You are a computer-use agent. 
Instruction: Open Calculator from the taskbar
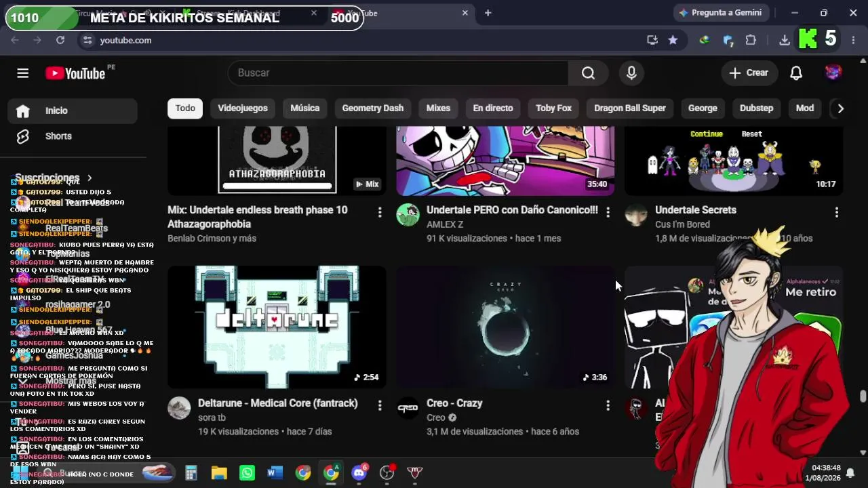pyautogui.click(x=191, y=472)
